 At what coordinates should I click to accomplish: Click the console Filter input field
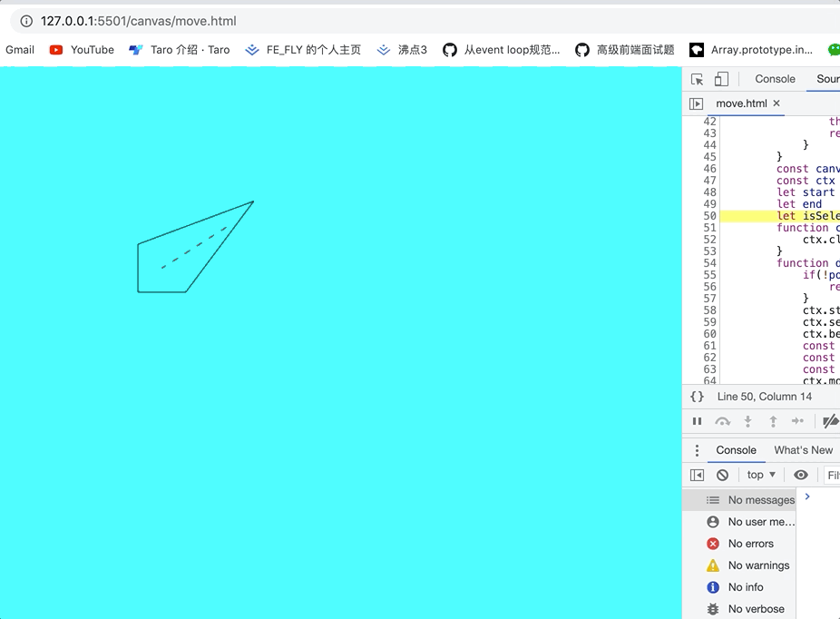pyautogui.click(x=832, y=475)
